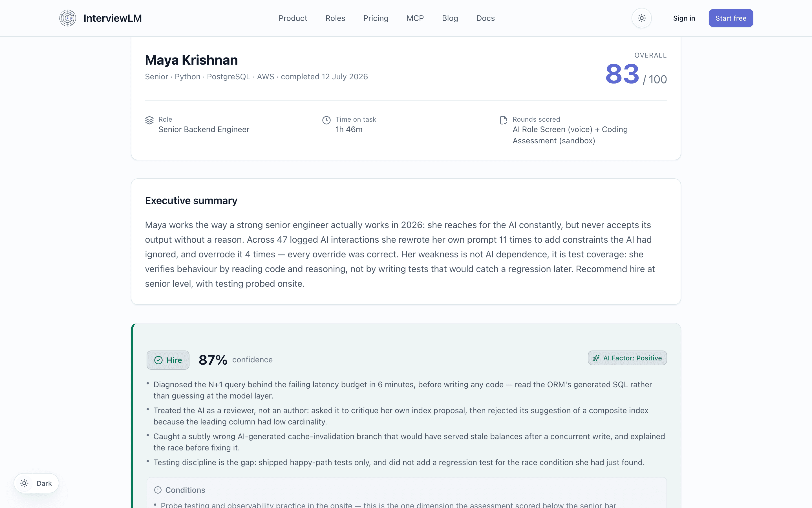Toggle theme with the header sun icon
812x508 pixels.
[x=641, y=18]
